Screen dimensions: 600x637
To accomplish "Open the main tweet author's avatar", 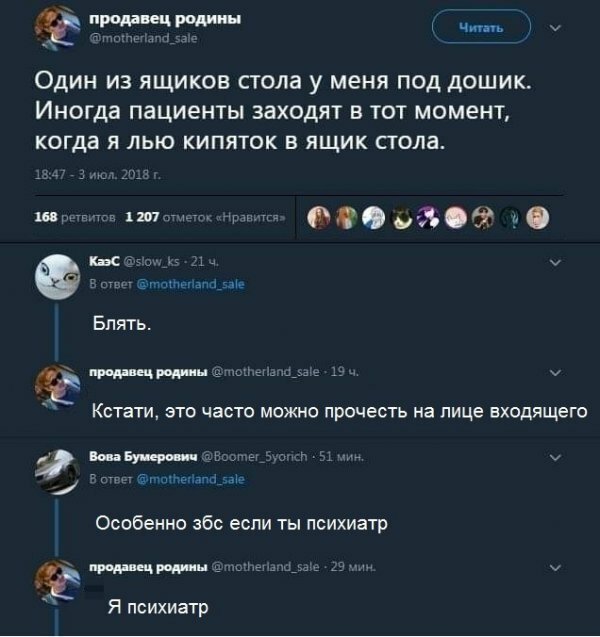I will pos(57,28).
